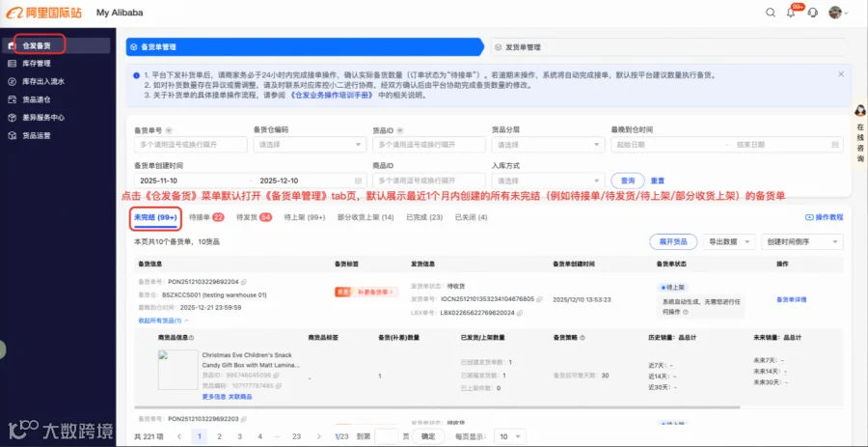Click the 查询 button
868x447 pixels.
pyautogui.click(x=628, y=181)
